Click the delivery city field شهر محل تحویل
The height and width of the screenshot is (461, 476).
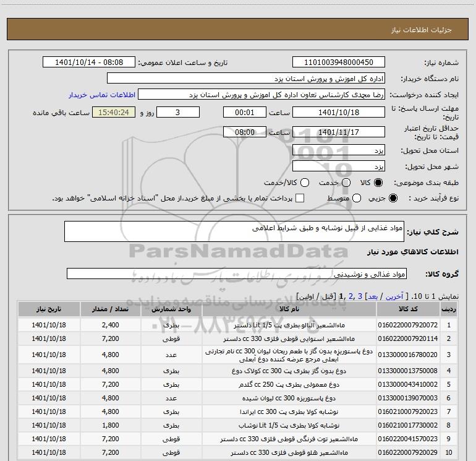pyautogui.click(x=339, y=166)
